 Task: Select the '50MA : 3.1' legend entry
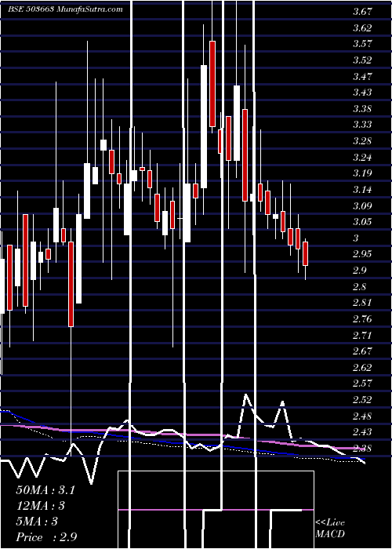point(45,490)
